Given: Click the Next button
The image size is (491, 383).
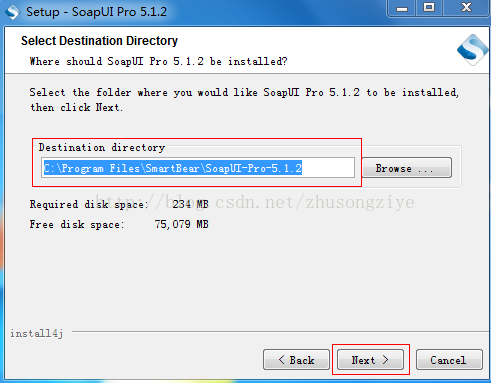Looking at the screenshot, I should click(370, 360).
